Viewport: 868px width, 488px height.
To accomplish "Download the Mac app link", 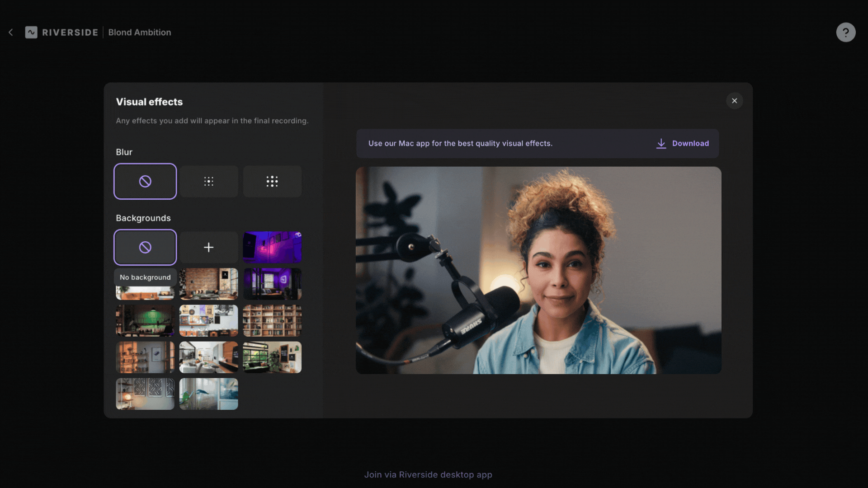I will point(690,143).
